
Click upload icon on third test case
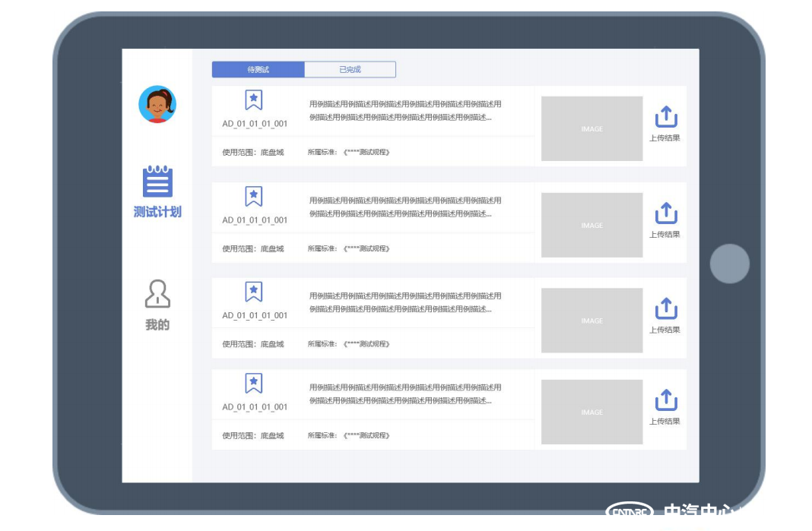(665, 309)
